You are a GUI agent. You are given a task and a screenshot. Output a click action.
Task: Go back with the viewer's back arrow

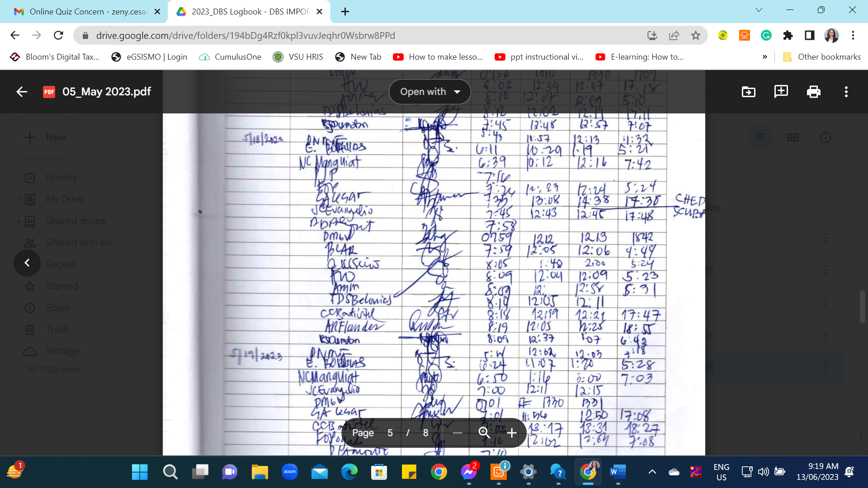(22, 92)
